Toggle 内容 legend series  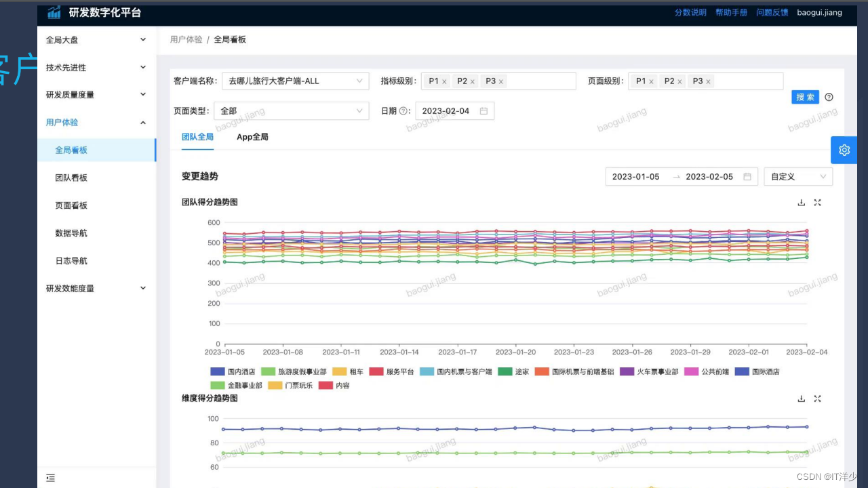[x=334, y=386]
